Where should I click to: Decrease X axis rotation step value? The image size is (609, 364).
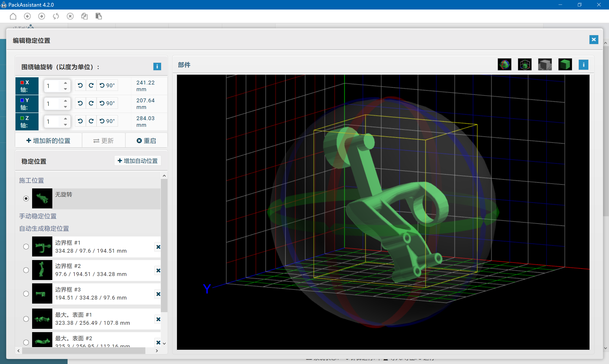(x=65, y=89)
